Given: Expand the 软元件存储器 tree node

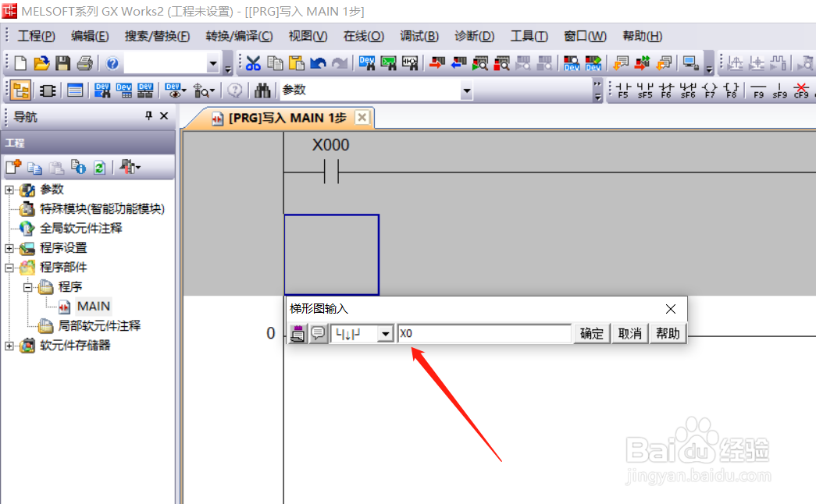Looking at the screenshot, I should click(9, 346).
